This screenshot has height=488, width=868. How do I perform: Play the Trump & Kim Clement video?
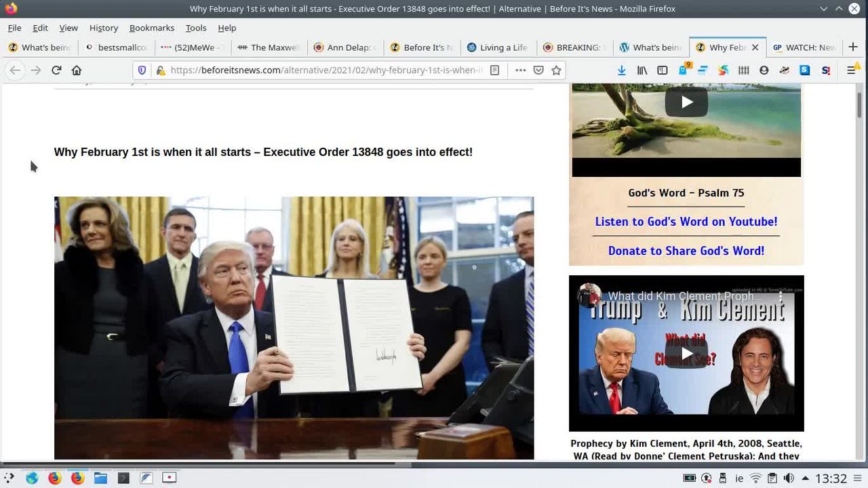point(686,354)
